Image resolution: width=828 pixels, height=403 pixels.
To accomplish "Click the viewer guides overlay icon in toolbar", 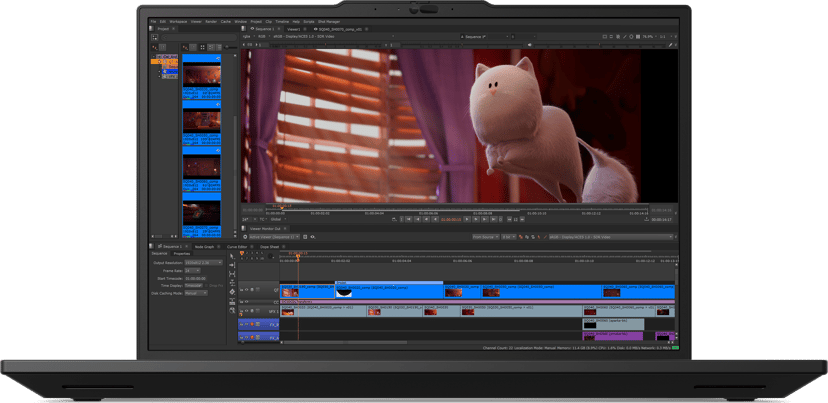I will coord(605,36).
